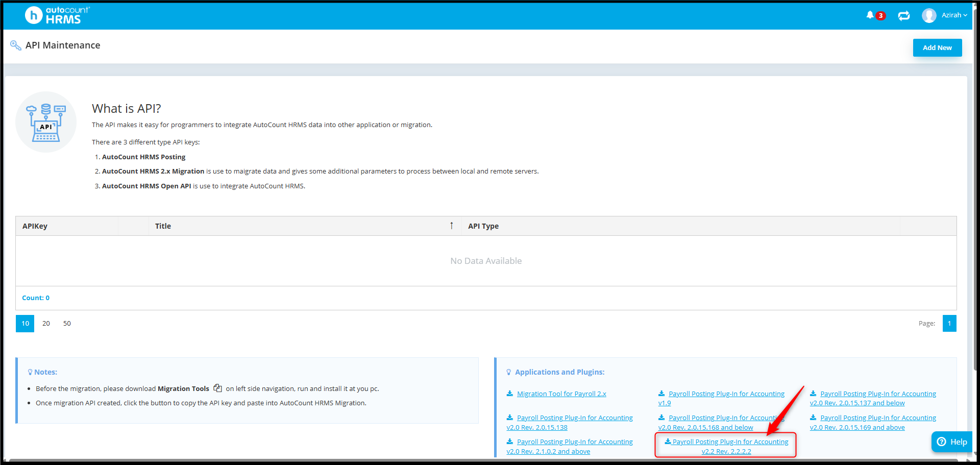Click the AutoCount HRMS Open API text
The image size is (980, 465).
pos(146,186)
